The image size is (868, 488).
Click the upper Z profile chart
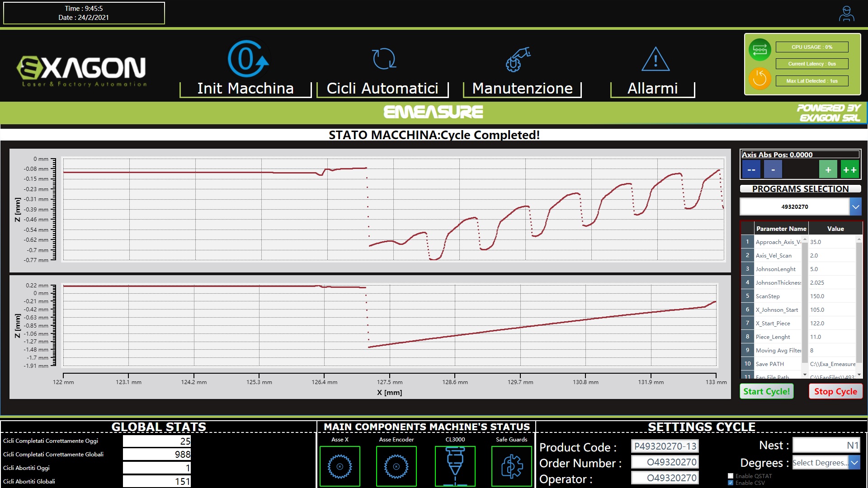(393, 209)
